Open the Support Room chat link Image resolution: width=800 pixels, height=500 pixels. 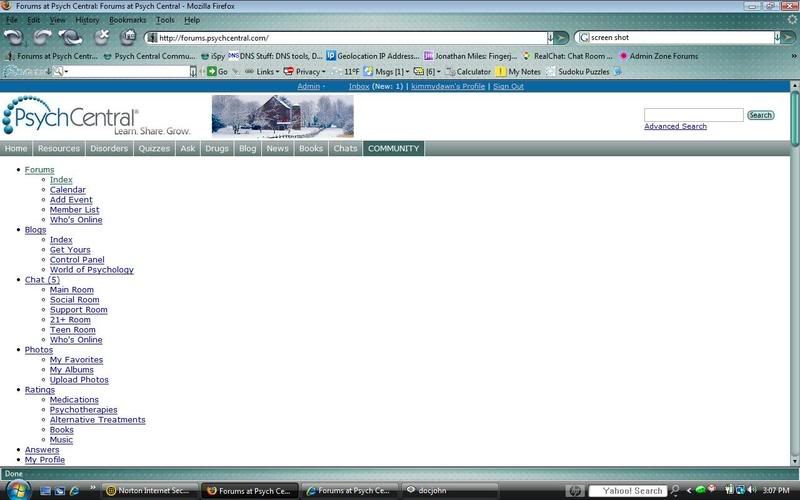pos(79,310)
